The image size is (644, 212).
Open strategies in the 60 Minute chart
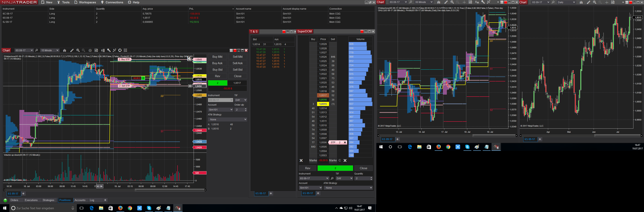[x=489, y=2]
